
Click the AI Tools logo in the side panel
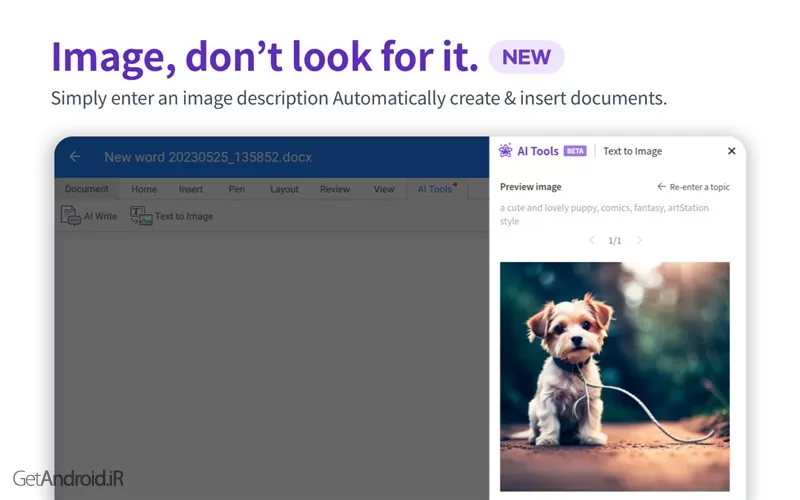(x=506, y=151)
